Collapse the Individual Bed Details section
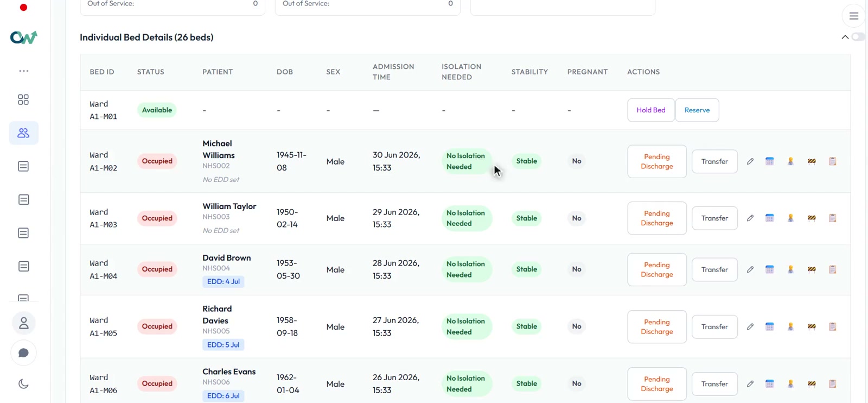This screenshot has width=868, height=403. (x=845, y=37)
